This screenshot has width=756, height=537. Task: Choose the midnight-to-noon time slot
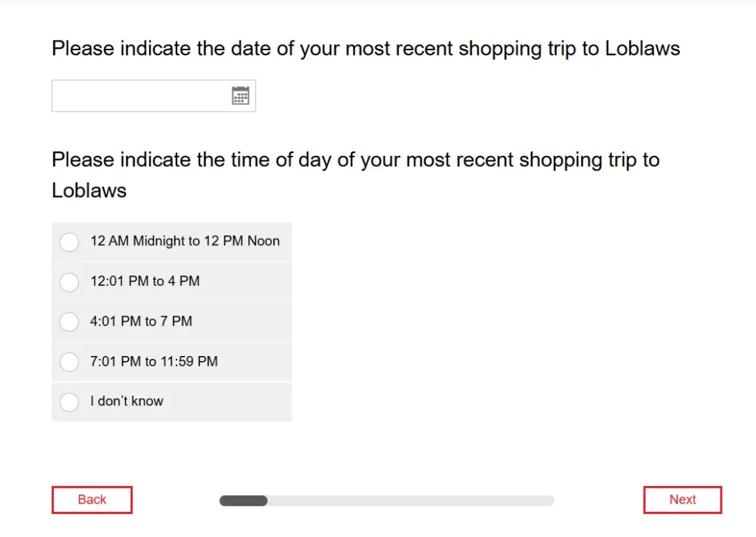(x=69, y=242)
